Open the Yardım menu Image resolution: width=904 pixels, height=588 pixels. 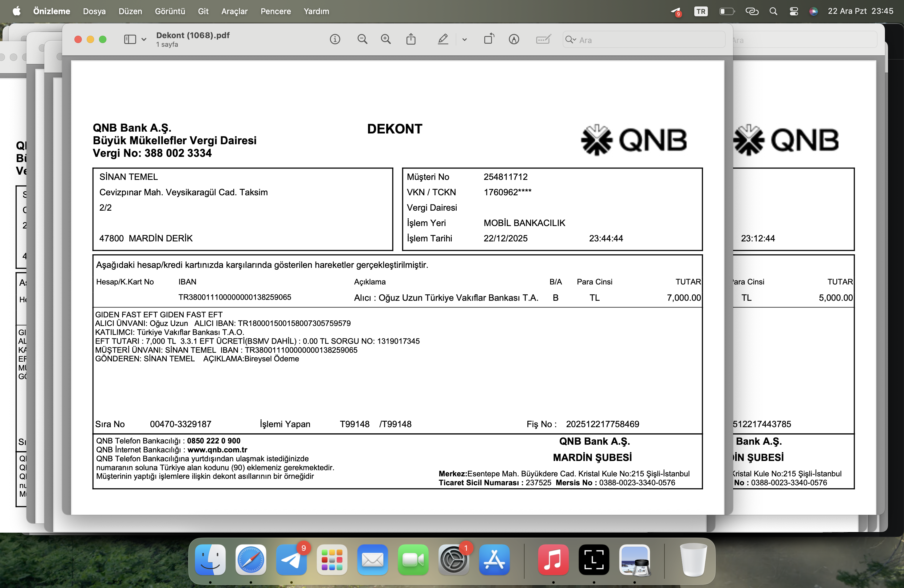coord(316,11)
